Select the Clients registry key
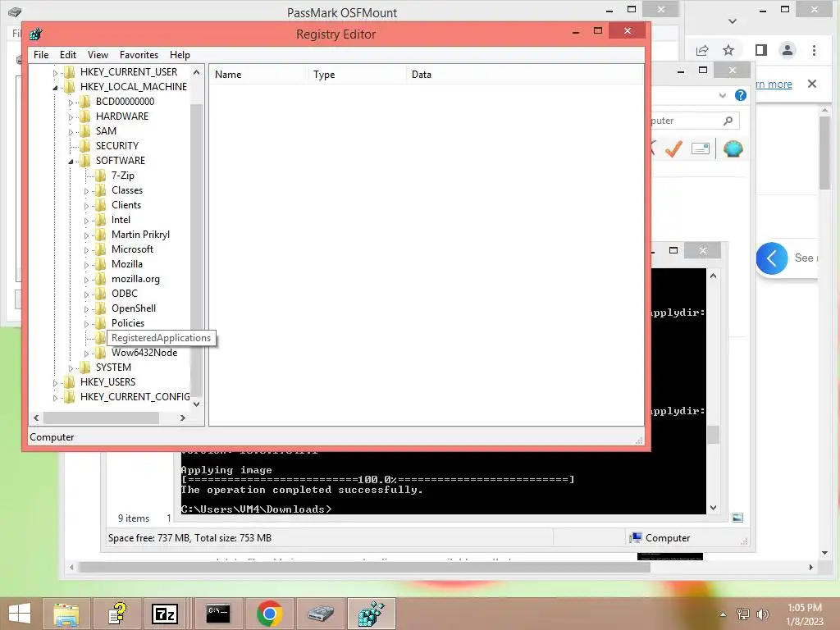The image size is (840, 630). 126,204
